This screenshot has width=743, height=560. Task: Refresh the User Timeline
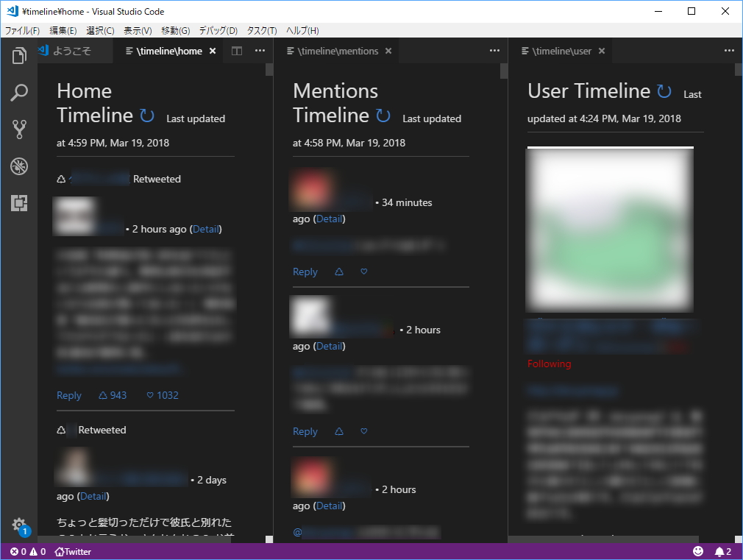(664, 92)
